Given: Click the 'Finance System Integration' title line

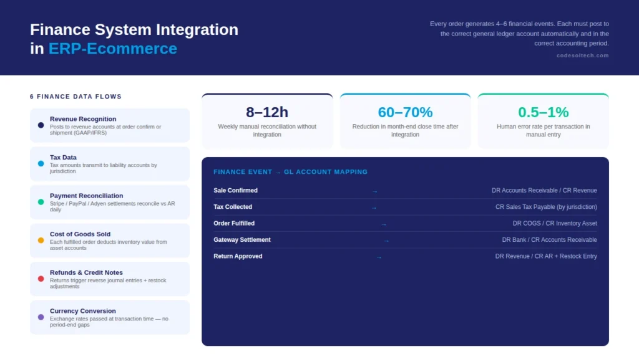Looking at the screenshot, I should click(x=134, y=30).
